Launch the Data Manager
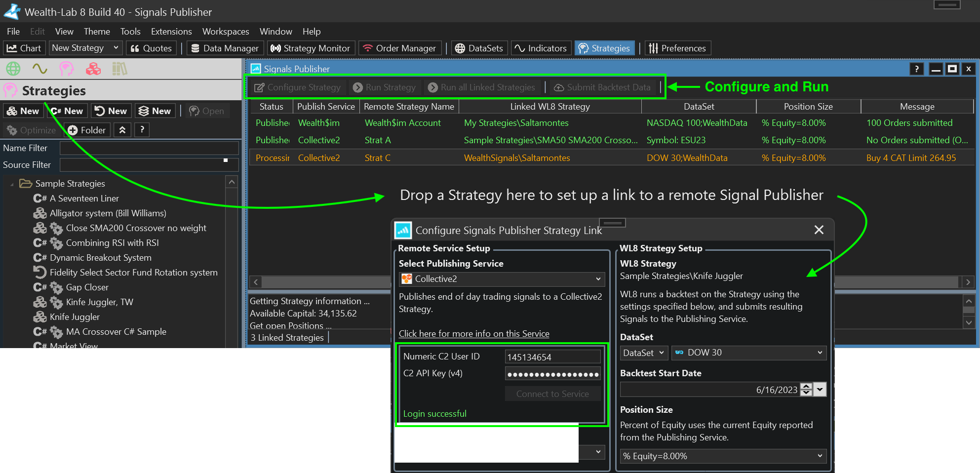This screenshot has width=980, height=473. point(225,48)
